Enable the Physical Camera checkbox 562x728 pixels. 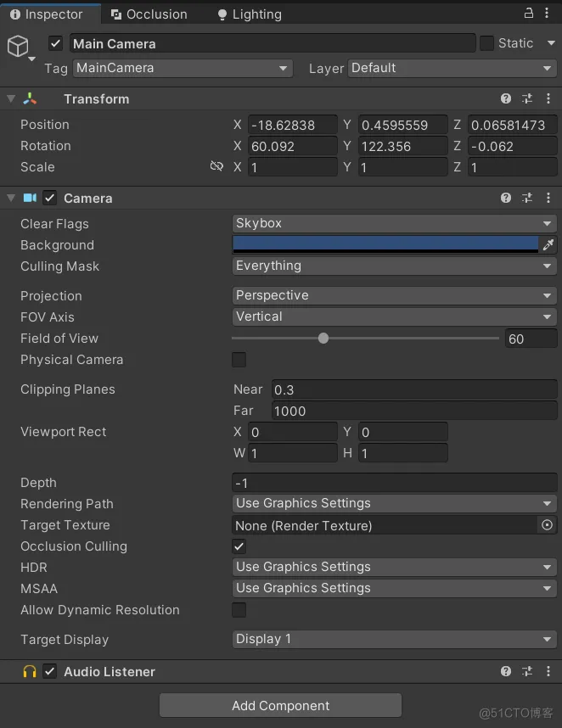pos(239,360)
